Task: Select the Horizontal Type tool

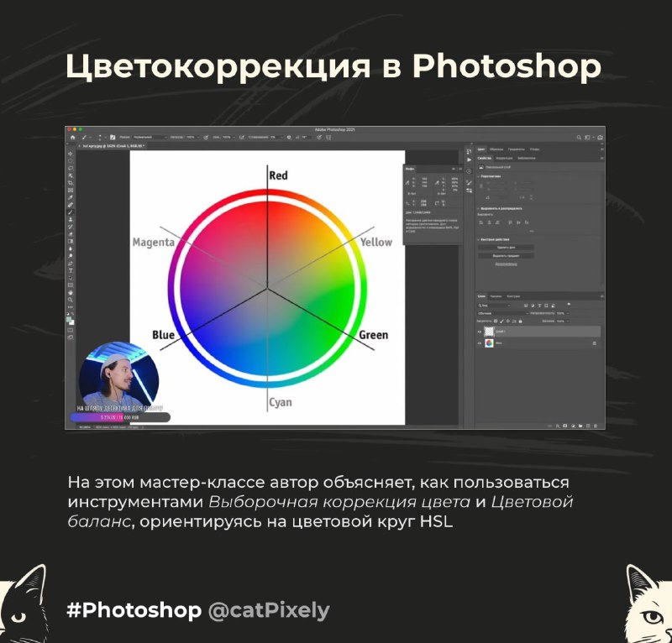Action: click(71, 270)
